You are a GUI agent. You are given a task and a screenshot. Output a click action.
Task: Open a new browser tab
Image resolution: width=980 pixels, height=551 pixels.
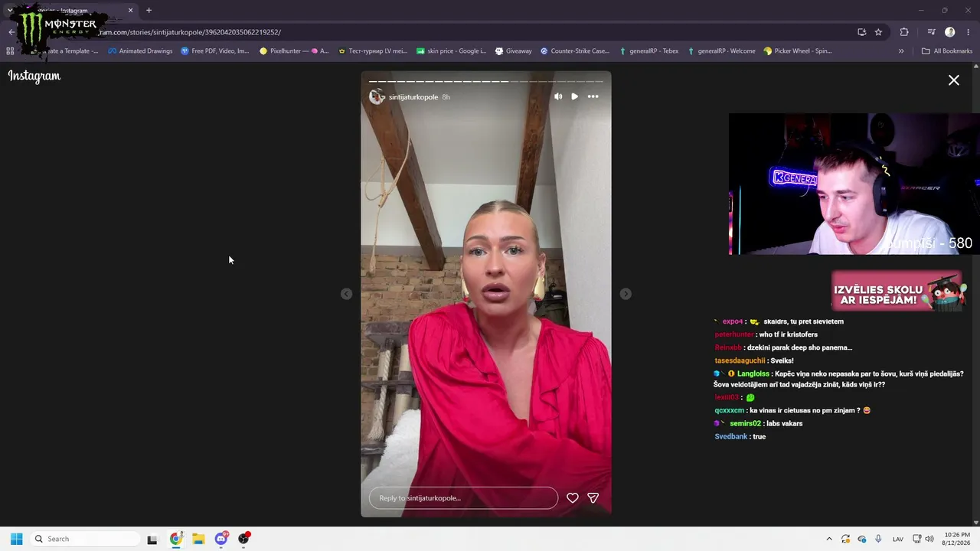149,11
